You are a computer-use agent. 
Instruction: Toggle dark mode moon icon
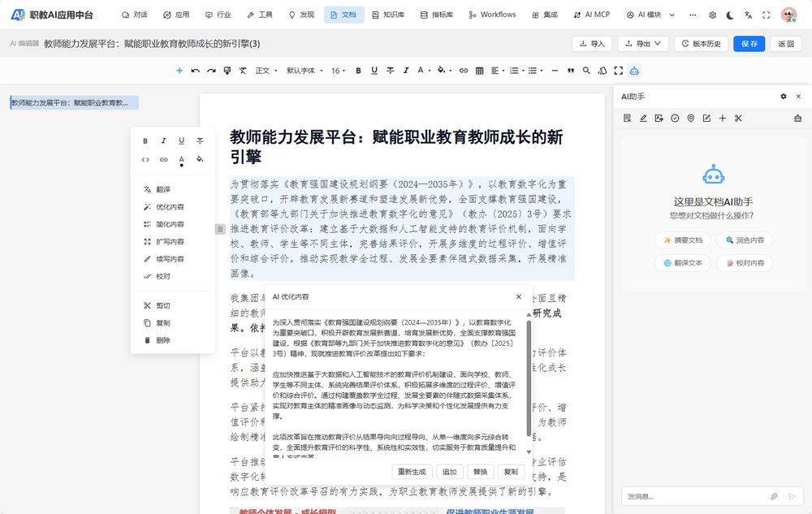[730, 15]
